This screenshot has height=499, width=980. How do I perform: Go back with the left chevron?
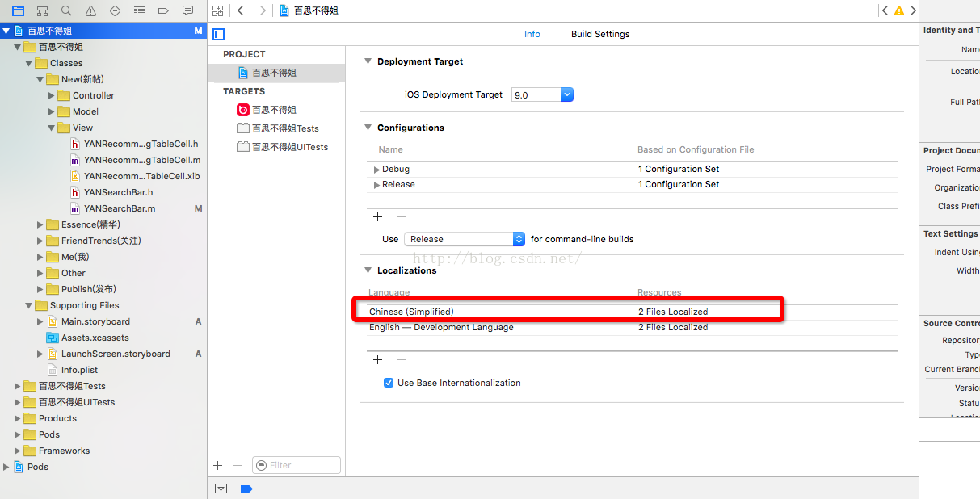click(x=241, y=10)
